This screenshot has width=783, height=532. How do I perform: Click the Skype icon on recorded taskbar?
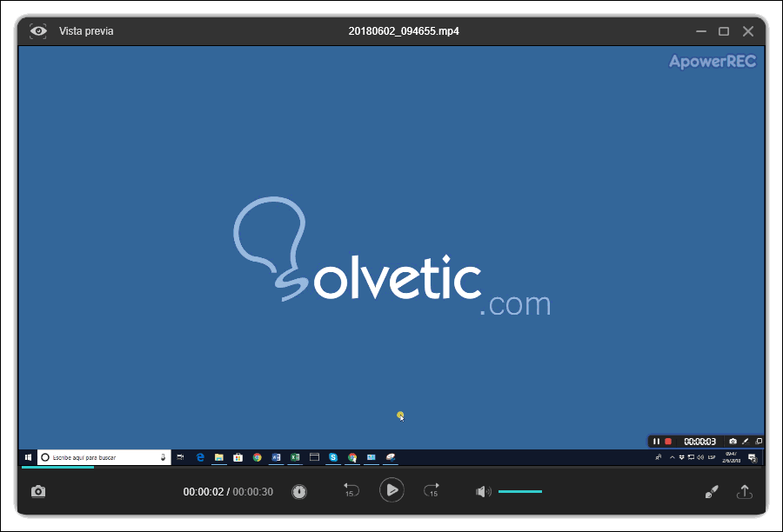(333, 457)
